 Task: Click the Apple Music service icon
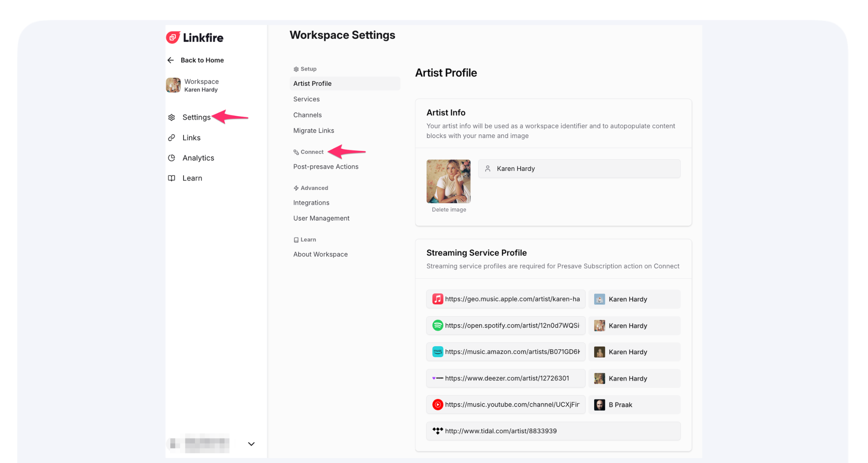click(437, 299)
